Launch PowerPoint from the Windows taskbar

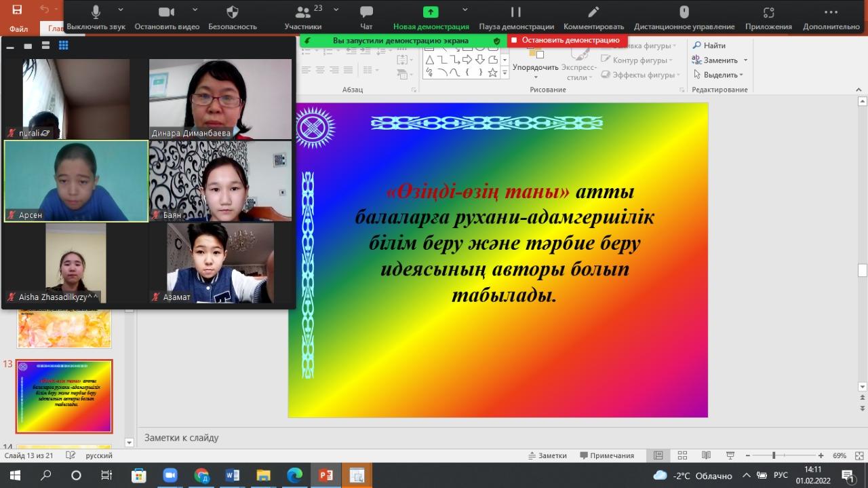[x=325, y=475]
